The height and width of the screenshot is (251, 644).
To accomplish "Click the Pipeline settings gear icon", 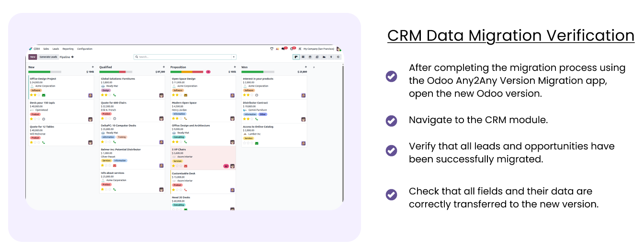I will 72,57.
